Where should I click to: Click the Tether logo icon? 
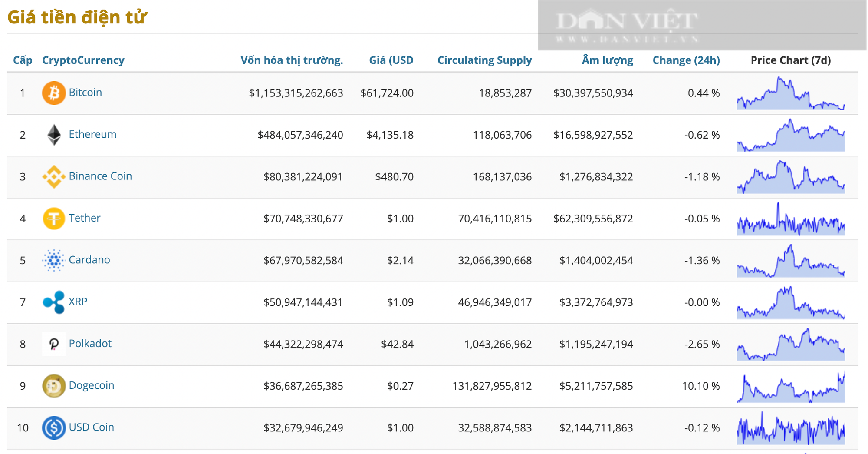(54, 219)
